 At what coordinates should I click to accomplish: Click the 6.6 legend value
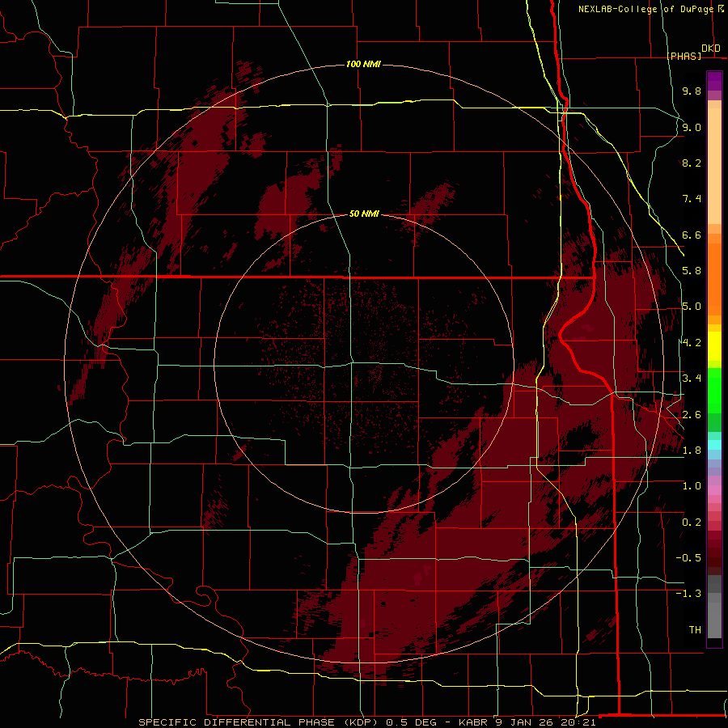pos(692,235)
